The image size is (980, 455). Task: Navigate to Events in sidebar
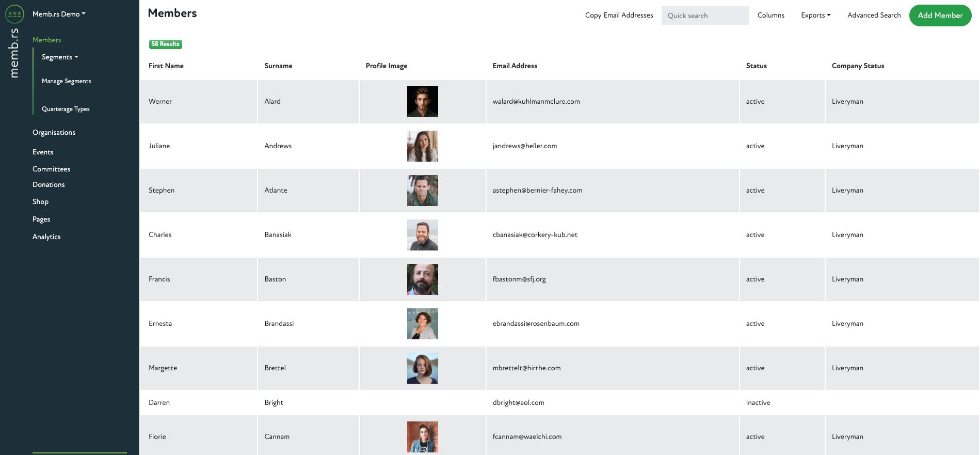coord(43,152)
